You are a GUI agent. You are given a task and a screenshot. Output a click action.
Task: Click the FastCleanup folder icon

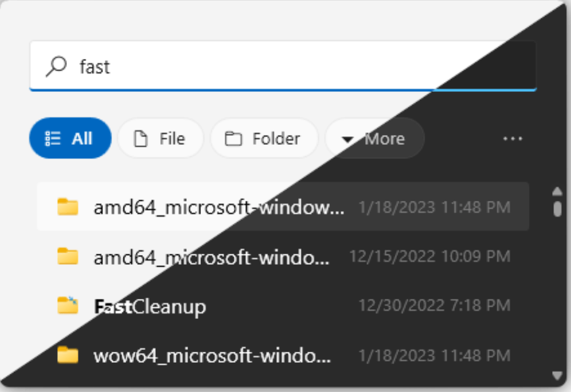pyautogui.click(x=68, y=306)
